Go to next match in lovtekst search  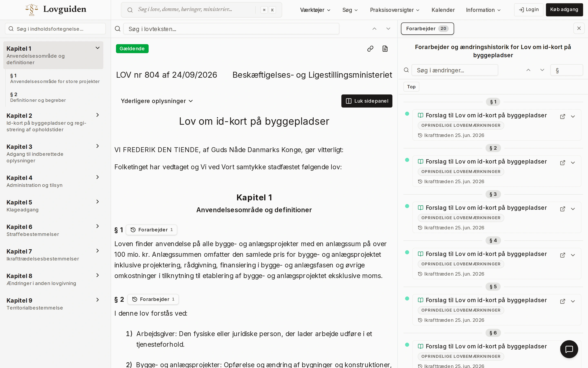[x=388, y=29]
